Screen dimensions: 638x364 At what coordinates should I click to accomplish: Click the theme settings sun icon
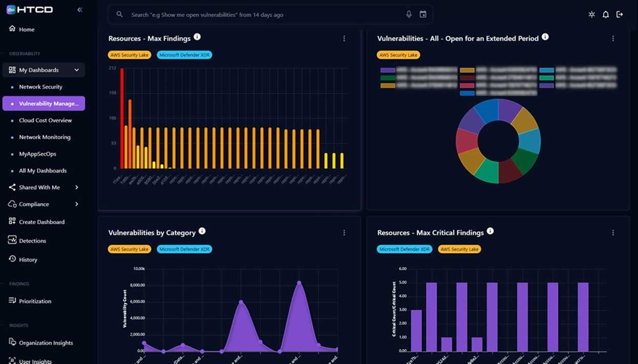[591, 15]
